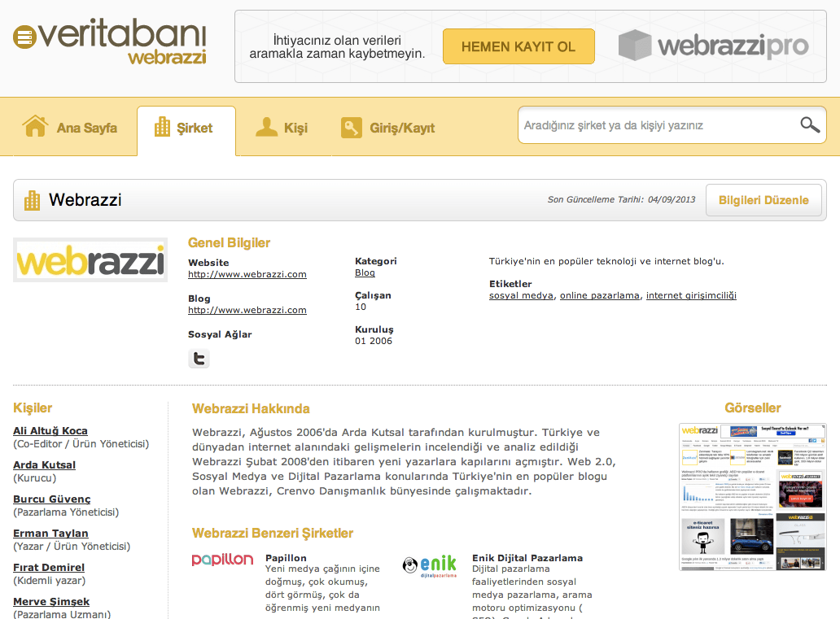840x619 pixels.
Task: Open the Twitter social network icon
Action: (199, 358)
